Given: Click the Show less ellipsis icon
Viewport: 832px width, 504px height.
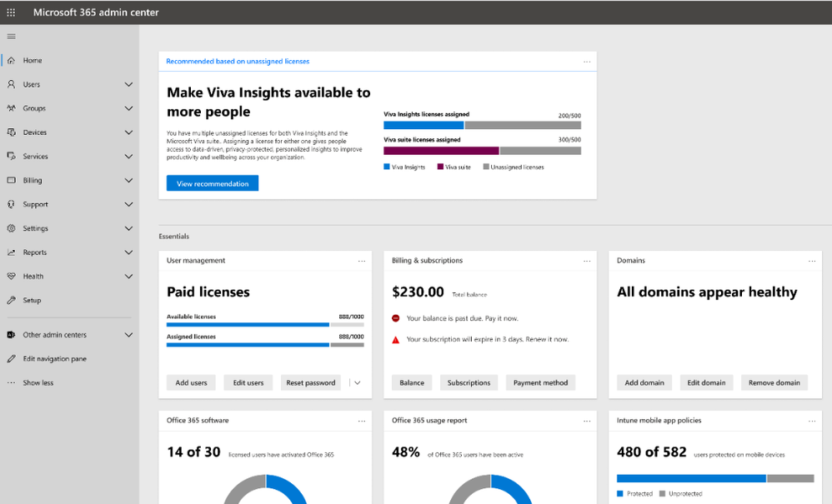Looking at the screenshot, I should (x=11, y=382).
